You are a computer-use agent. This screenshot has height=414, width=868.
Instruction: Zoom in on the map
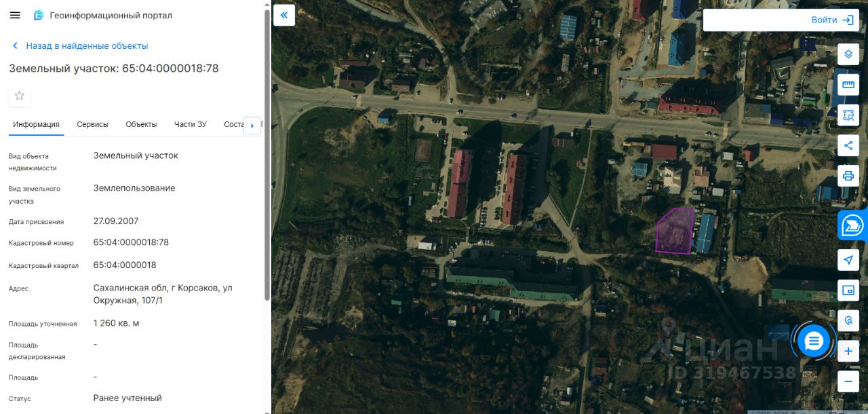coord(848,351)
